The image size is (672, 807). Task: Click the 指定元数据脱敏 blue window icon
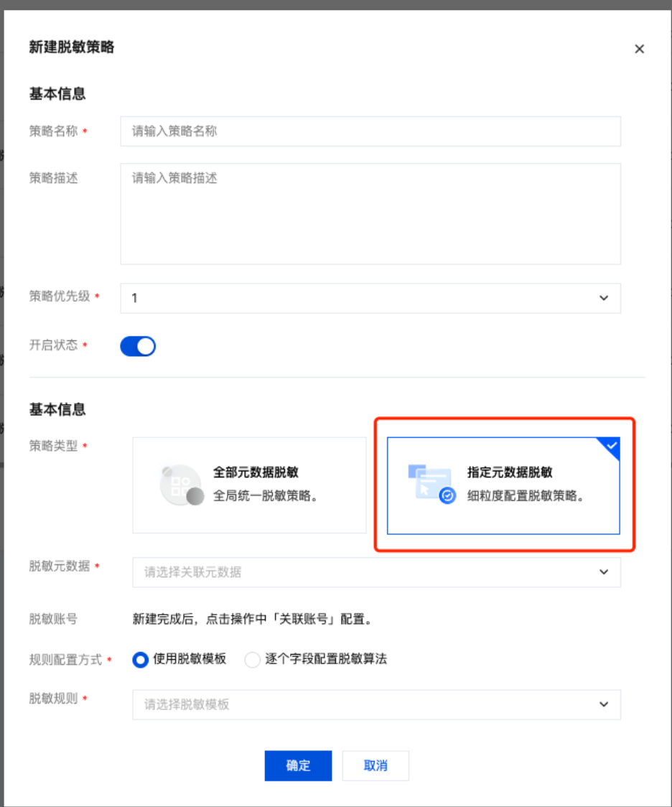[x=431, y=484]
